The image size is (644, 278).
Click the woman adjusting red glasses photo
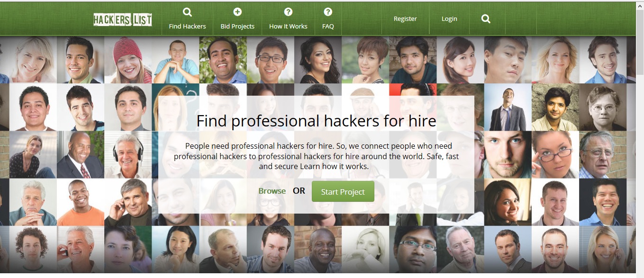tap(555, 154)
